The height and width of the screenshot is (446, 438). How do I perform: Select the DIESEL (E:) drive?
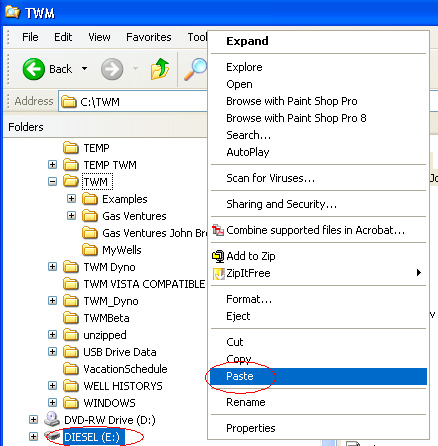93,437
